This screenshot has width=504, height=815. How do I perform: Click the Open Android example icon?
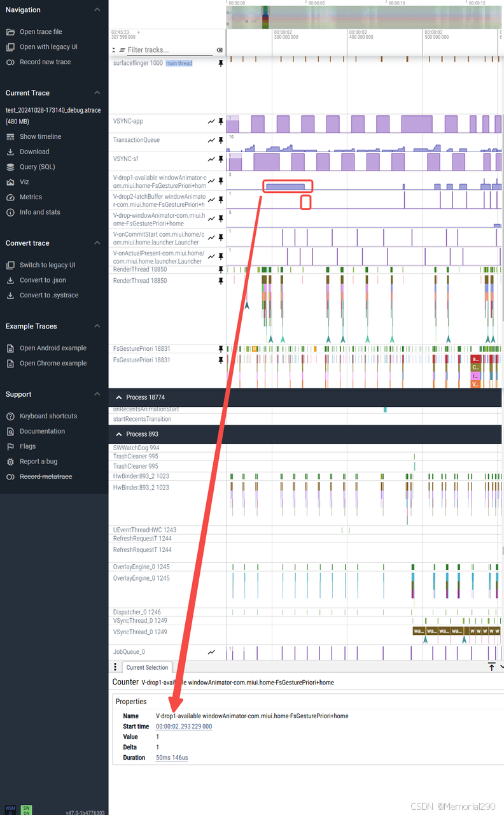click(10, 348)
